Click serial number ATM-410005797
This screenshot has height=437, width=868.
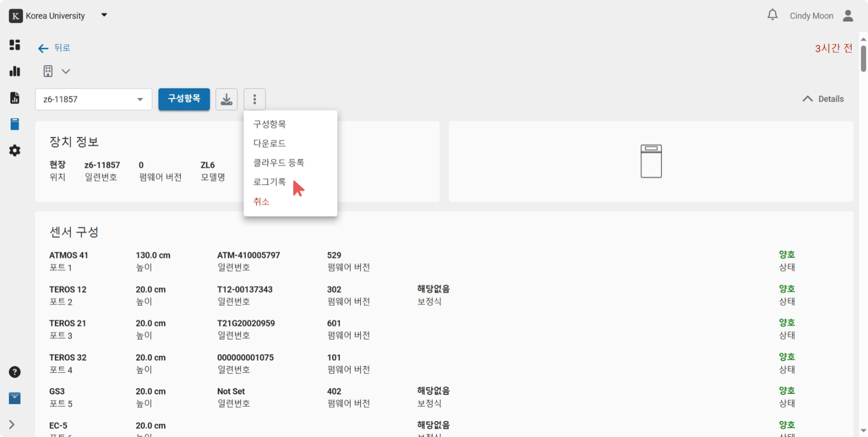249,255
